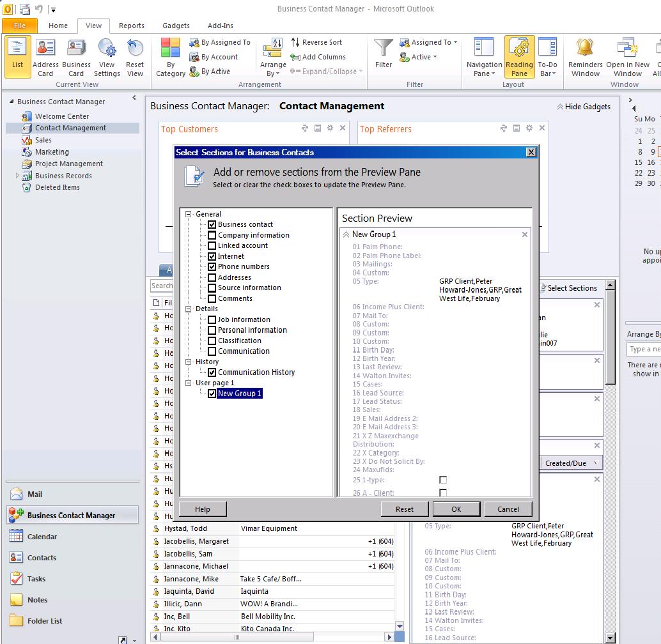Click the contact list search field

[162, 286]
